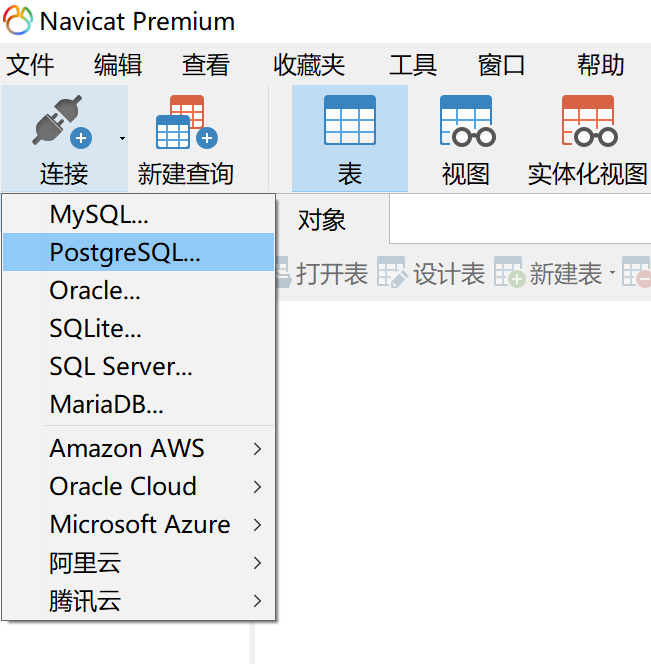Expand the Oracle Cloud submenu

coord(139,487)
